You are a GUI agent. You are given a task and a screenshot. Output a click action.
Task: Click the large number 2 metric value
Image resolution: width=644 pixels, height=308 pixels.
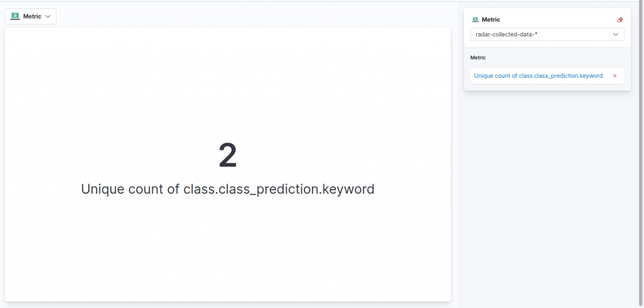click(228, 155)
